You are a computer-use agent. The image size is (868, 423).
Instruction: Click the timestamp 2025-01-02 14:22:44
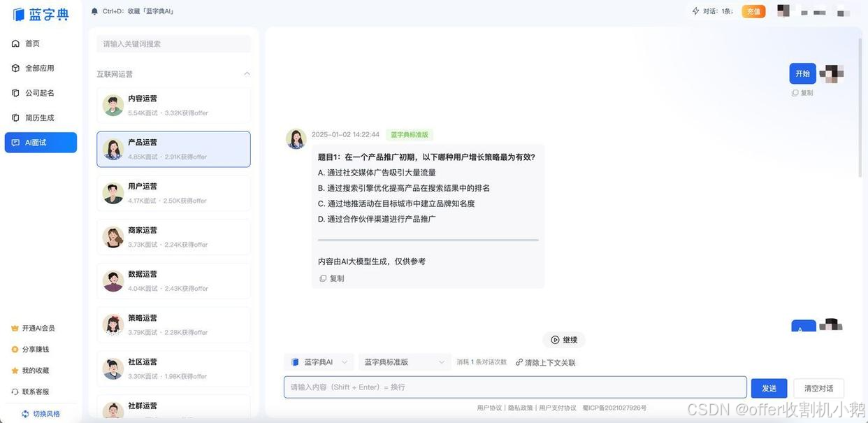coord(345,135)
